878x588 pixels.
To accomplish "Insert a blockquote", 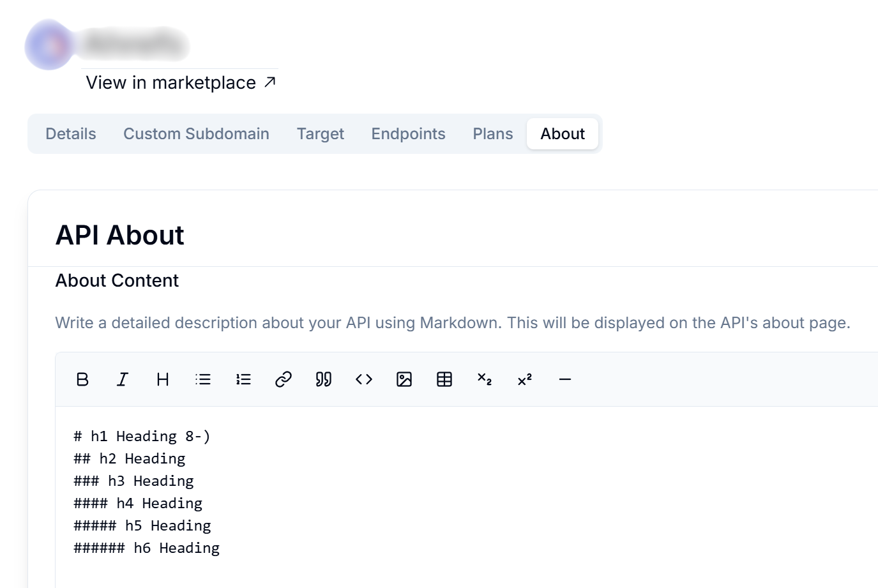I will click(324, 379).
